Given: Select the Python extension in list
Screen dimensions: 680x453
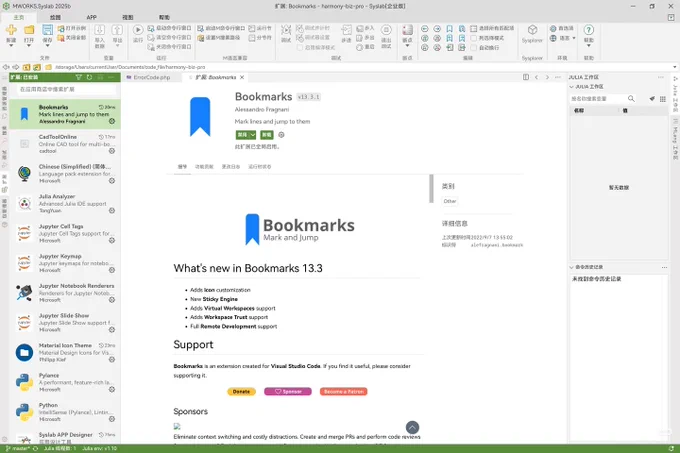Looking at the screenshot, I should click(x=65, y=412).
